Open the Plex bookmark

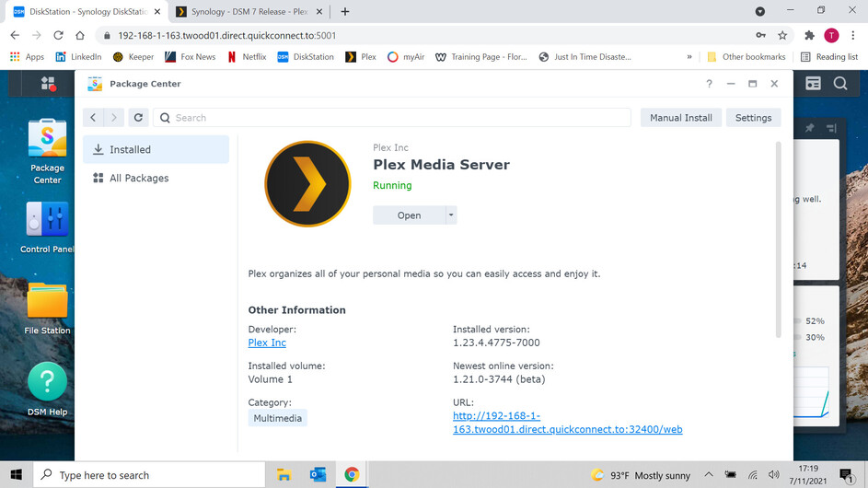pos(361,56)
